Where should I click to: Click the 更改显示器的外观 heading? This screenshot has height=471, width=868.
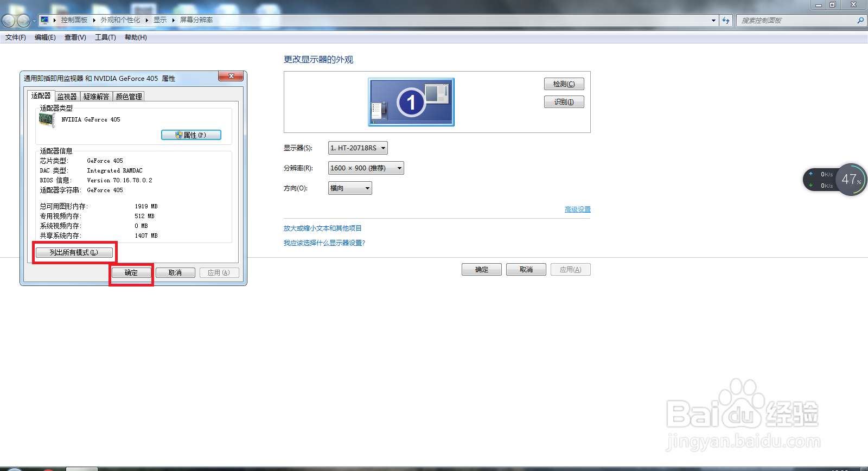click(318, 60)
